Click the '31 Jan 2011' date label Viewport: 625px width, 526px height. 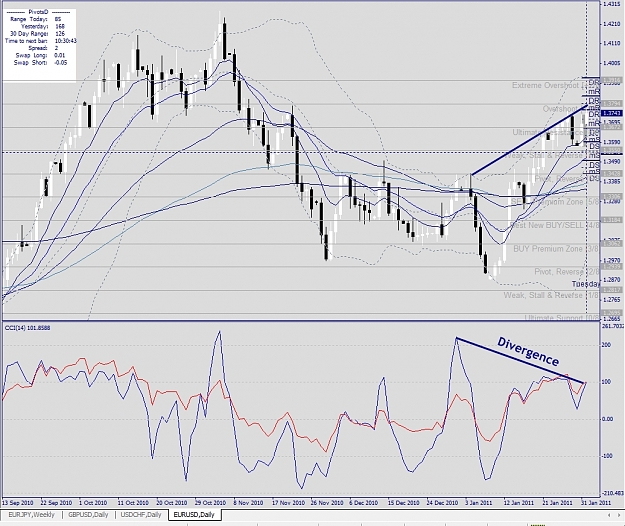pos(595,502)
